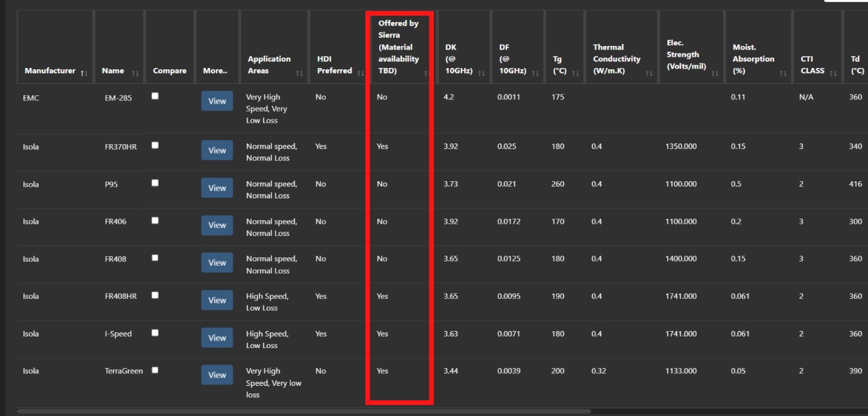868x416 pixels.
Task: Click DK value 3.44
Action: pos(451,371)
